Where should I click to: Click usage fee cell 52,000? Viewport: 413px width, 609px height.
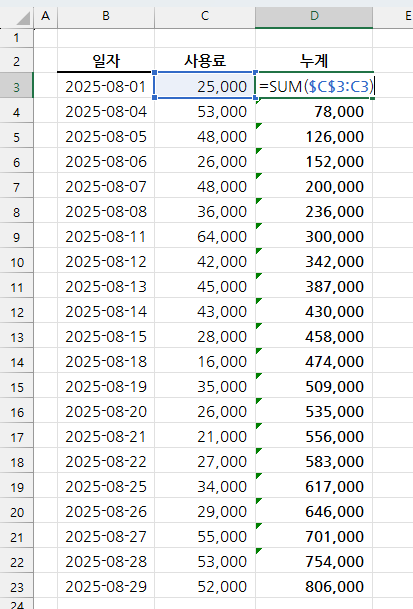pos(205,586)
